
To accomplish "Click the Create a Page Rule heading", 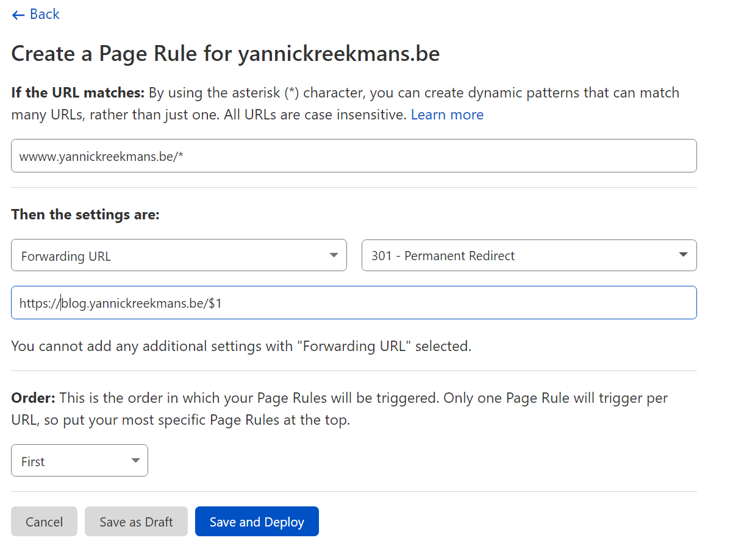I will point(226,54).
